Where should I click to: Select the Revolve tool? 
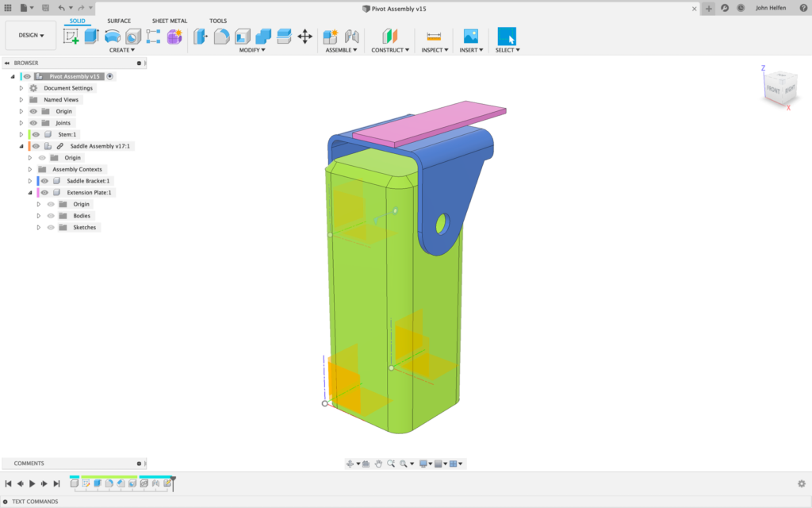pos(112,36)
